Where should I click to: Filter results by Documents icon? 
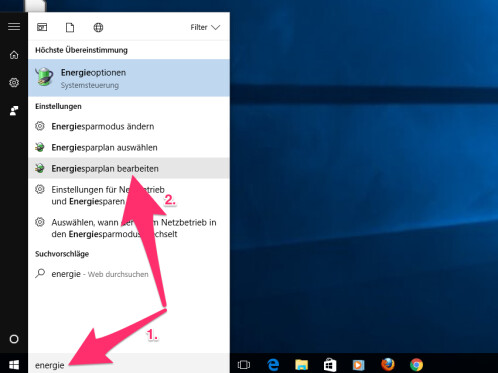coord(70,27)
